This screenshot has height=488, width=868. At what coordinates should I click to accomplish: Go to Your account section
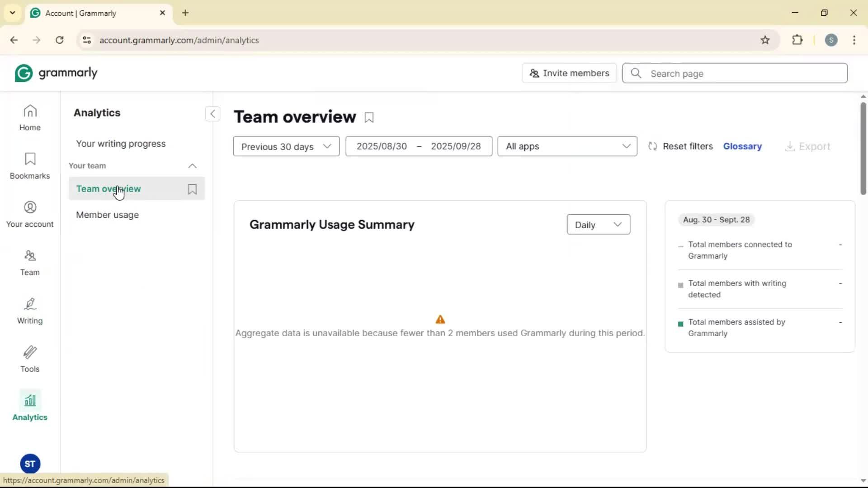click(x=30, y=214)
